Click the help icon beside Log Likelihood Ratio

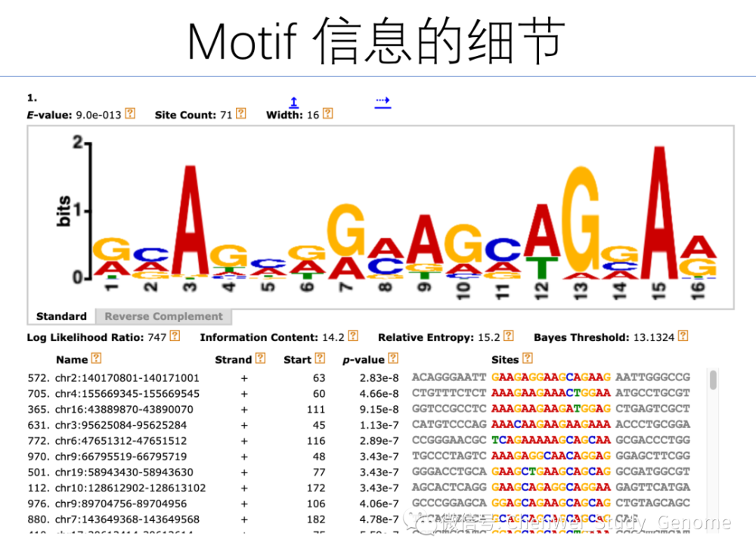coord(173,337)
